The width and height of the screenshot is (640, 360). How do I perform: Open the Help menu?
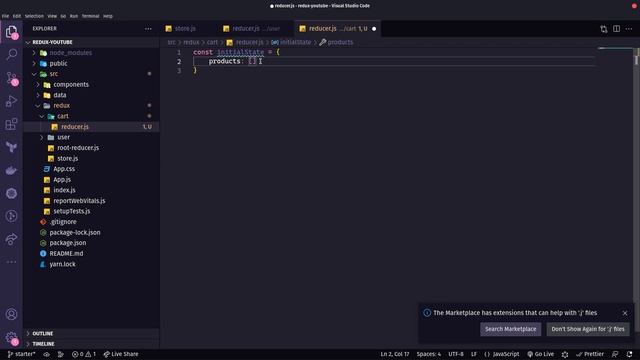[x=107, y=16]
